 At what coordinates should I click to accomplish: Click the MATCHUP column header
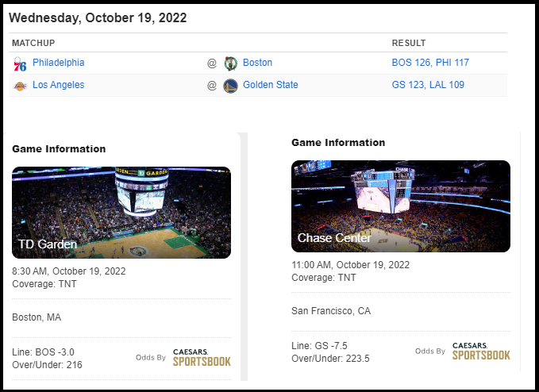click(33, 43)
